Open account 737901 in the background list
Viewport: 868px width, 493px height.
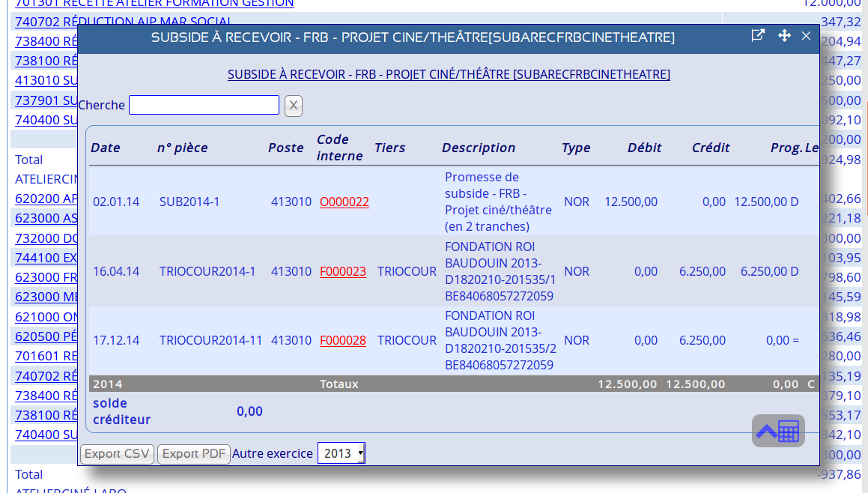click(x=46, y=100)
